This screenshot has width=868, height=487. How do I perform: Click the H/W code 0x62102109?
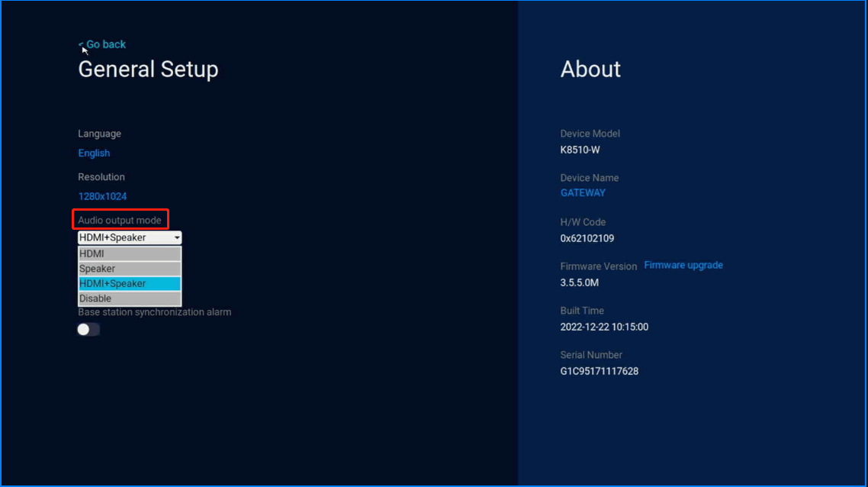click(587, 238)
